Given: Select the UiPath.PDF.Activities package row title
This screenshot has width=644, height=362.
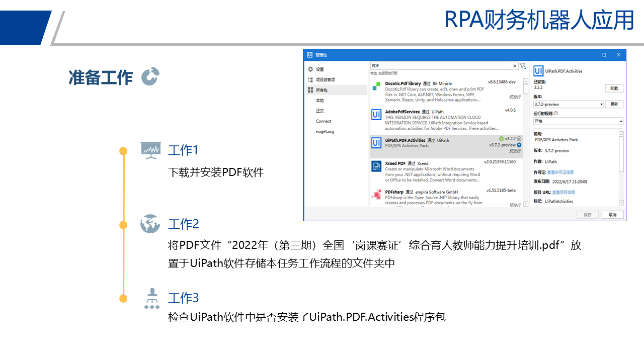Looking at the screenshot, I should pos(406,140).
